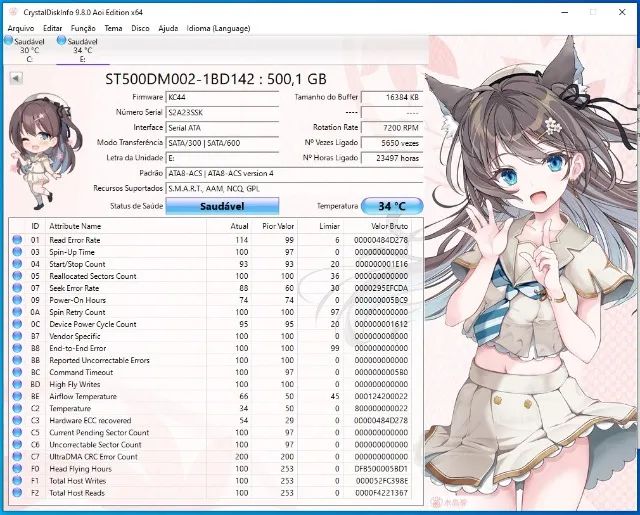Click the previous disk arrow button
This screenshot has width=640, height=515.
click(x=16, y=78)
